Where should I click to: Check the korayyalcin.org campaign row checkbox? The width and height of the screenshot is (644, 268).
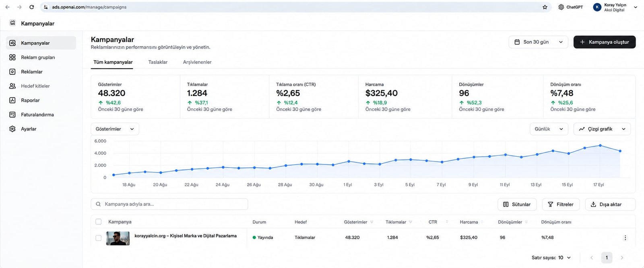pyautogui.click(x=98, y=238)
